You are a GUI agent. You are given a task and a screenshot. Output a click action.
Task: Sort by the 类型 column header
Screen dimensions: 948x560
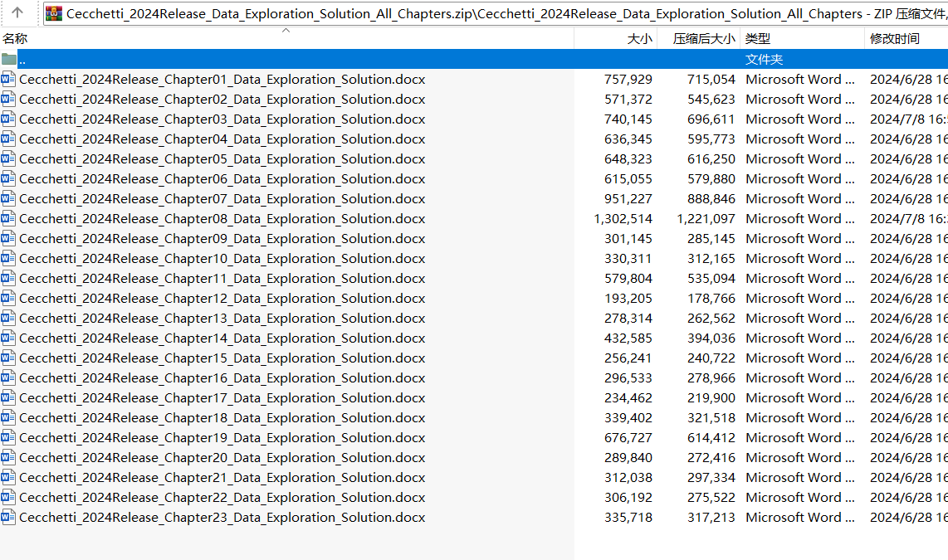tap(802, 39)
